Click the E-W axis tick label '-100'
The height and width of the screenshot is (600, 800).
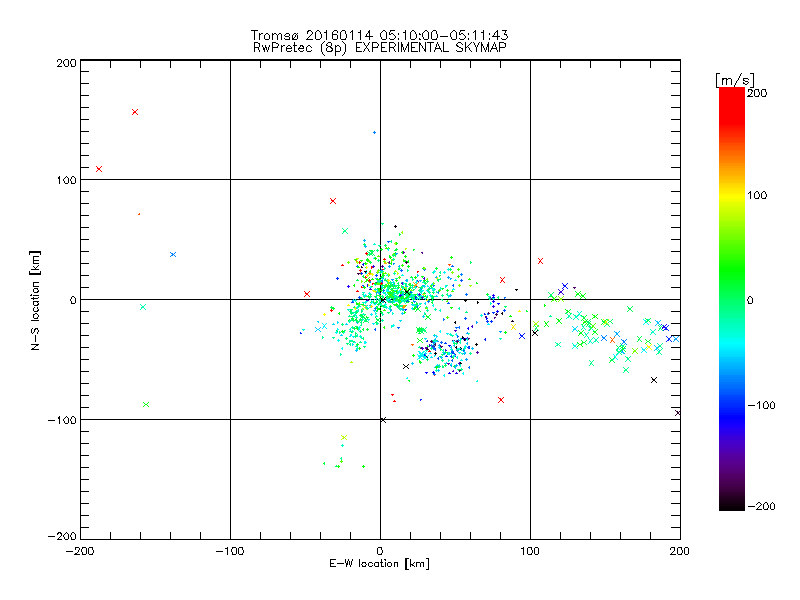[230, 551]
